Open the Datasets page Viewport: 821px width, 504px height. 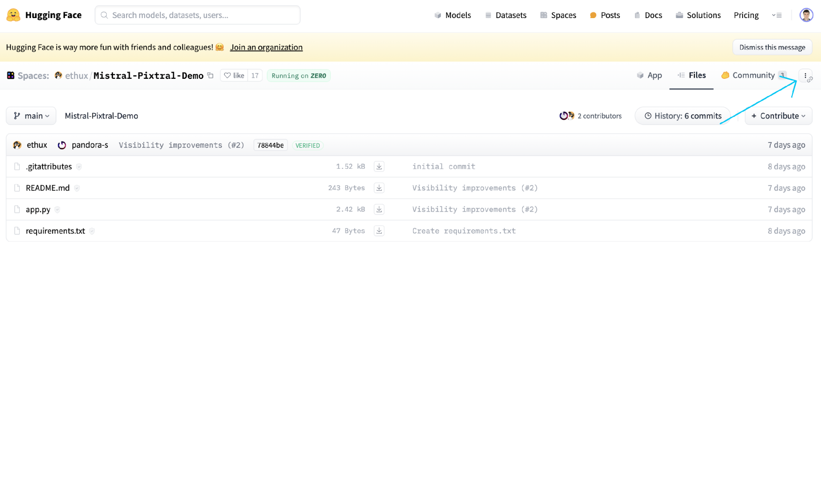[506, 15]
